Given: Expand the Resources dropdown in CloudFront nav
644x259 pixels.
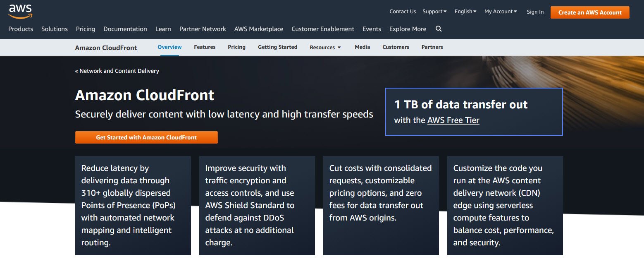Looking at the screenshot, I should pos(325,47).
